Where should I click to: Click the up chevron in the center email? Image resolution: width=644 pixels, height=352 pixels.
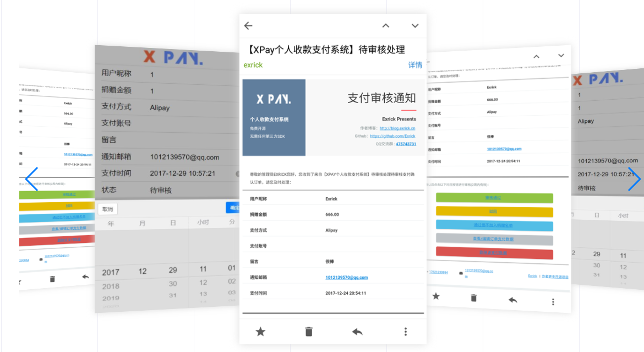click(386, 25)
